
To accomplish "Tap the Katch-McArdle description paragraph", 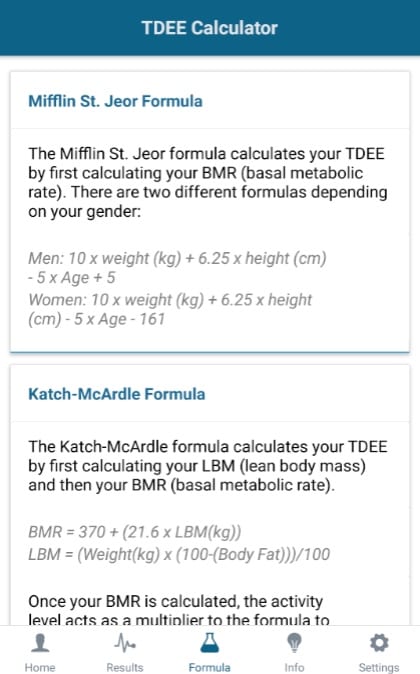I will pos(208,466).
